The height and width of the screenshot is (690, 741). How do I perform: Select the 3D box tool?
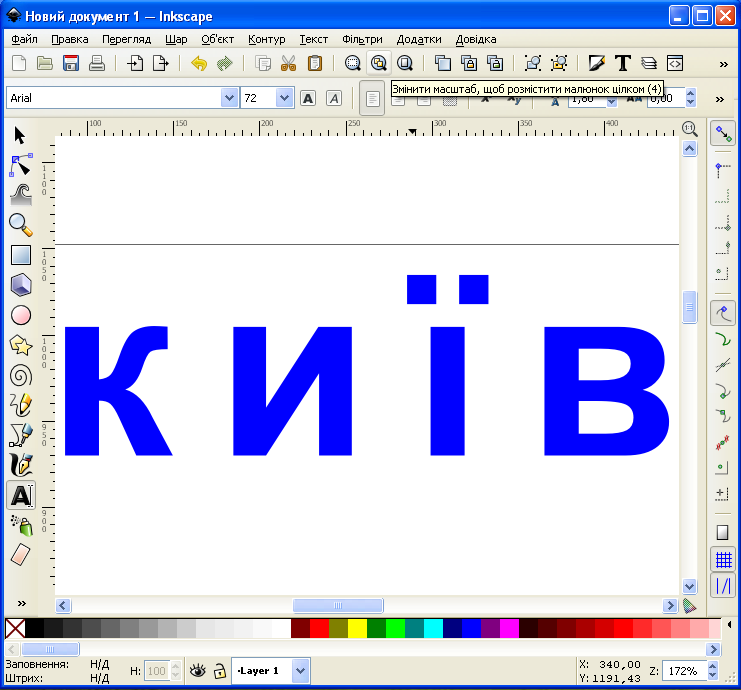pyautogui.click(x=21, y=285)
